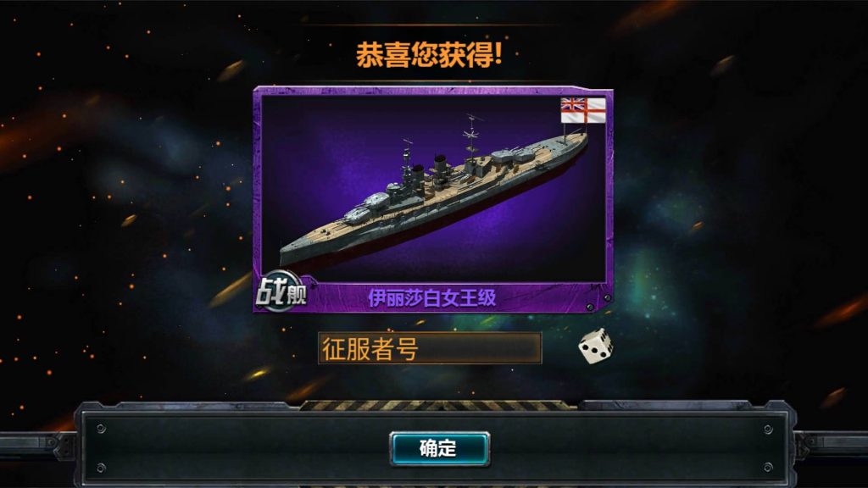Click the 战舰 battleship type badge
868x488 pixels.
(x=281, y=292)
